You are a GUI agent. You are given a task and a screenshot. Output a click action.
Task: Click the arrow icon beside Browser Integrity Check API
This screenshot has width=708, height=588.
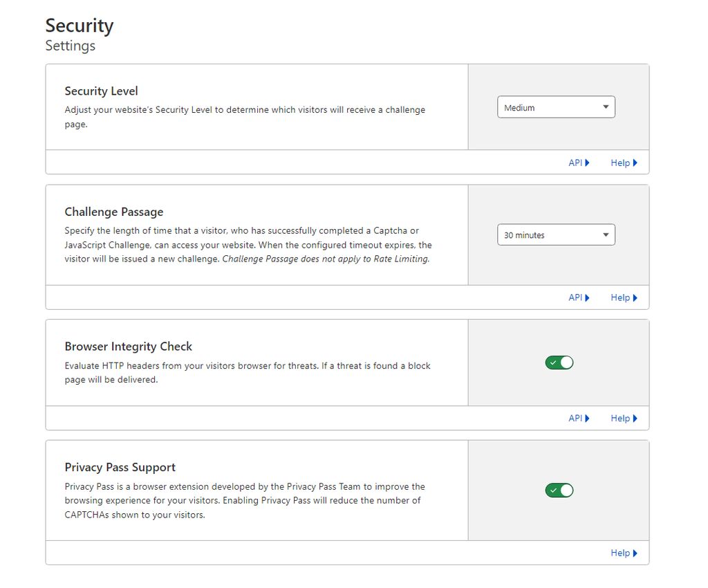[588, 418]
